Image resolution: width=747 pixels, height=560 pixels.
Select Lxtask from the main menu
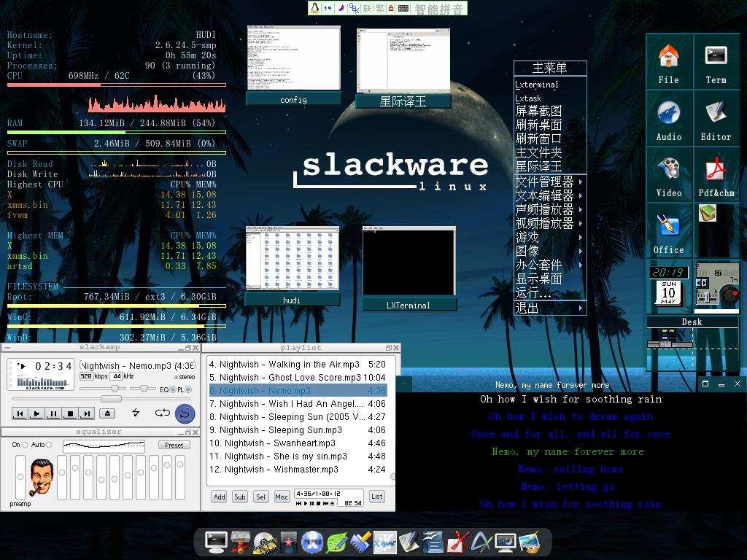point(550,98)
